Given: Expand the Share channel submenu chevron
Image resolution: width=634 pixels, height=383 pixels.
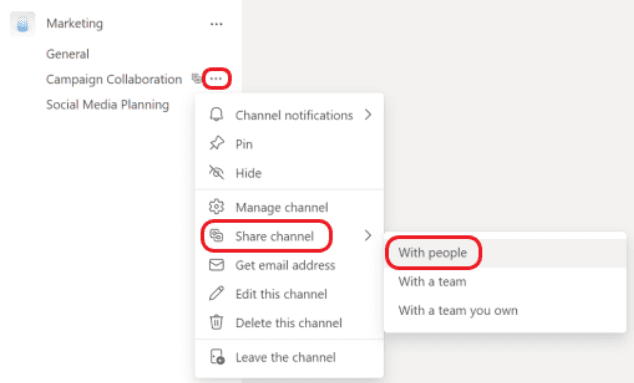Looking at the screenshot, I should point(368,236).
